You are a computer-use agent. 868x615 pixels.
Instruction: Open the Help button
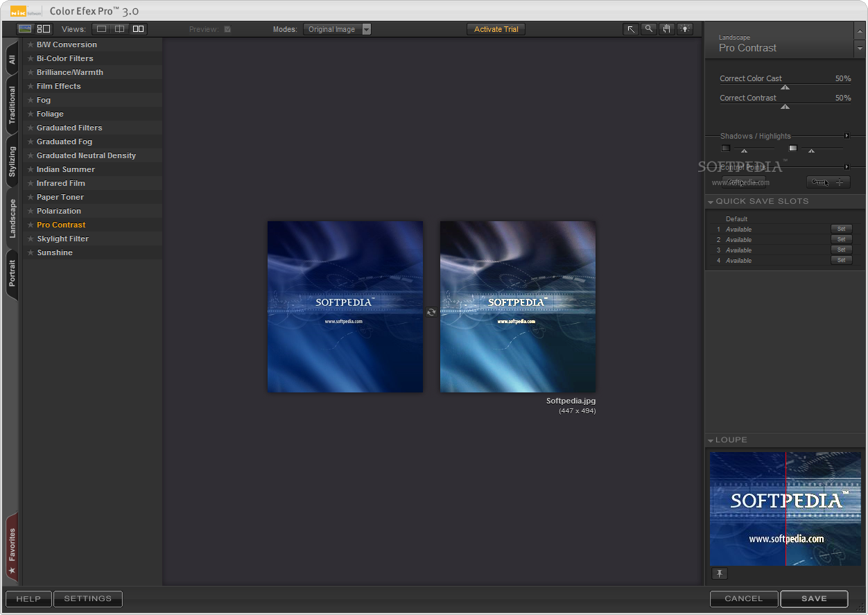28,599
